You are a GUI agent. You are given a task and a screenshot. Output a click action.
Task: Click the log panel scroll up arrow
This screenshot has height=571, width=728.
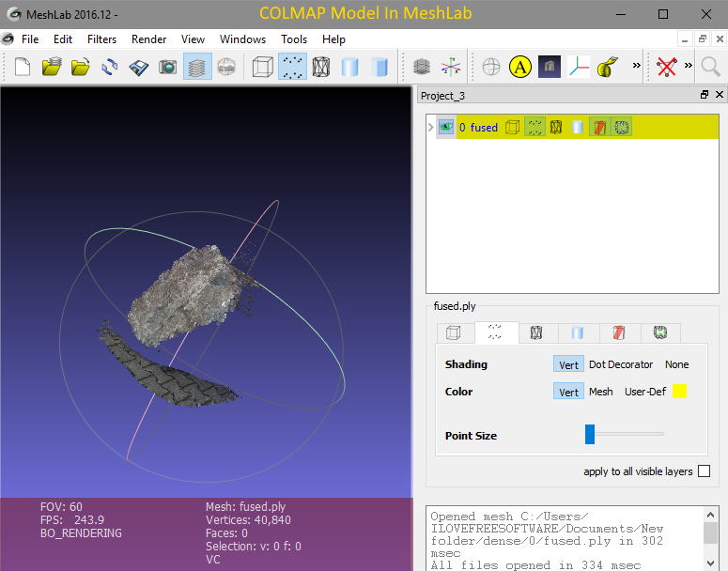(710, 515)
